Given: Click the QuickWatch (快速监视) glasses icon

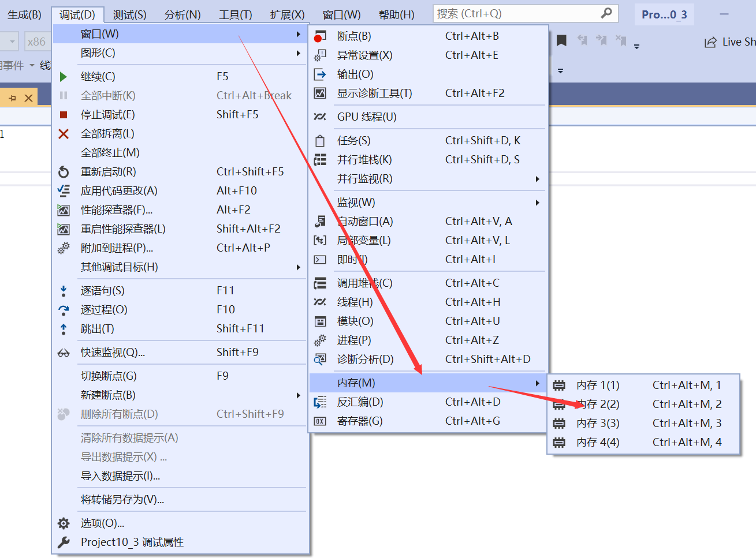Looking at the screenshot, I should [x=64, y=353].
